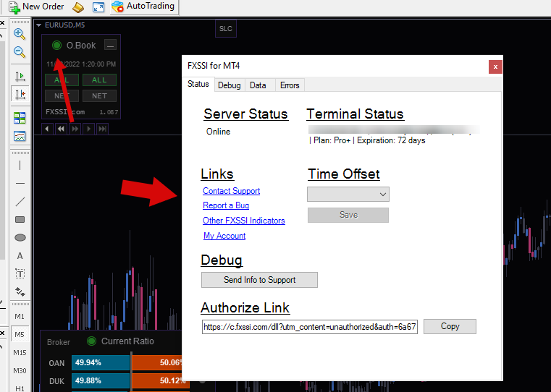Open the Contact Support link
Image resolution: width=551 pixels, height=392 pixels.
coord(232,191)
